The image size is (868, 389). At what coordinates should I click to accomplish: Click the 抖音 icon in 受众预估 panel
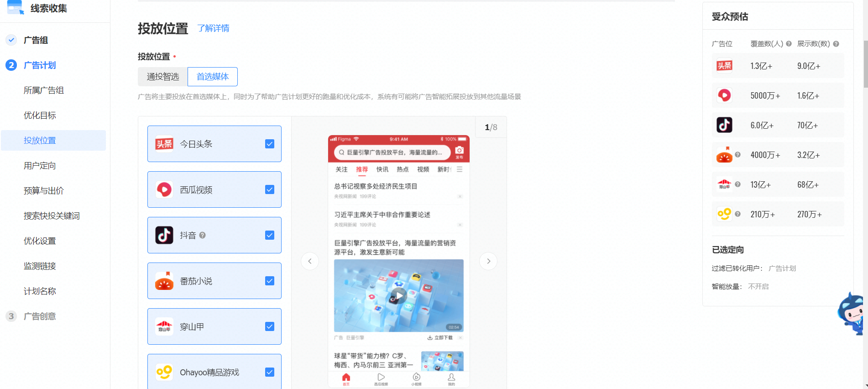[724, 125]
